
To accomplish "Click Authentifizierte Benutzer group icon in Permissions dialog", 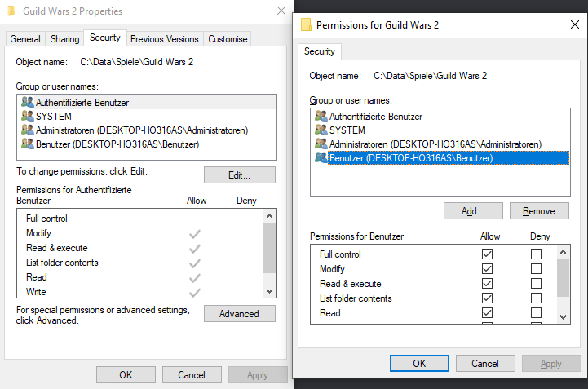I will tap(321, 116).
